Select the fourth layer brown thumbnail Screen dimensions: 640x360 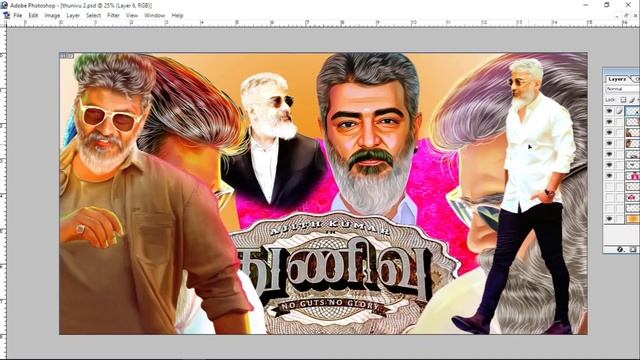point(633,143)
